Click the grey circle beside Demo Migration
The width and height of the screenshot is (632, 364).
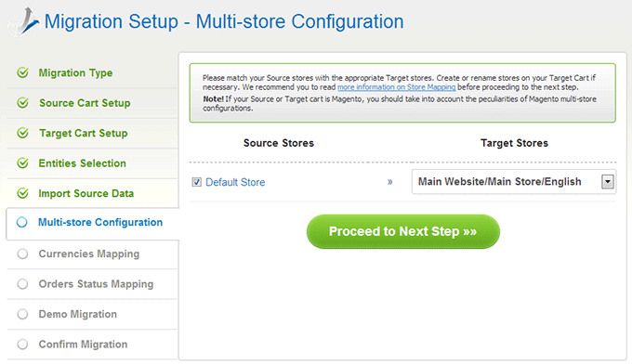[x=22, y=314]
